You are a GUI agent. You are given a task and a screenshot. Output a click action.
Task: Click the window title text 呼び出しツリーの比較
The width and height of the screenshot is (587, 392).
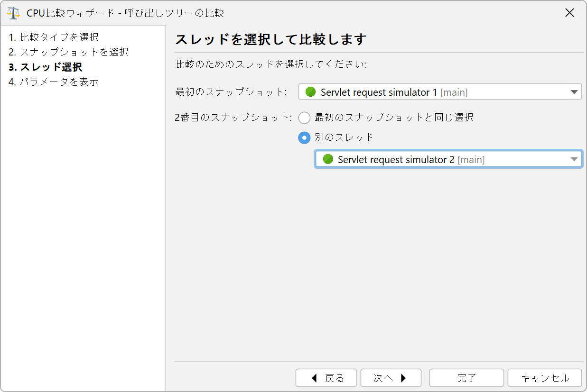pyautogui.click(x=174, y=13)
